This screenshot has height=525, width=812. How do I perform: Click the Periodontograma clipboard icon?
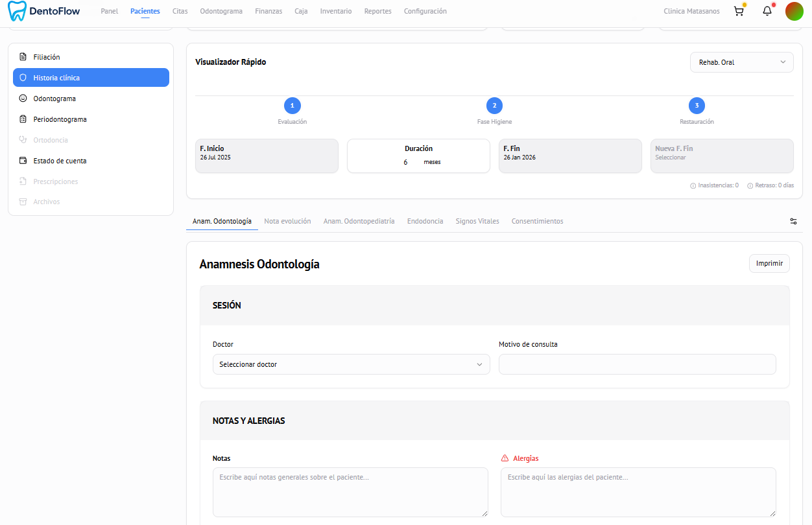23,119
